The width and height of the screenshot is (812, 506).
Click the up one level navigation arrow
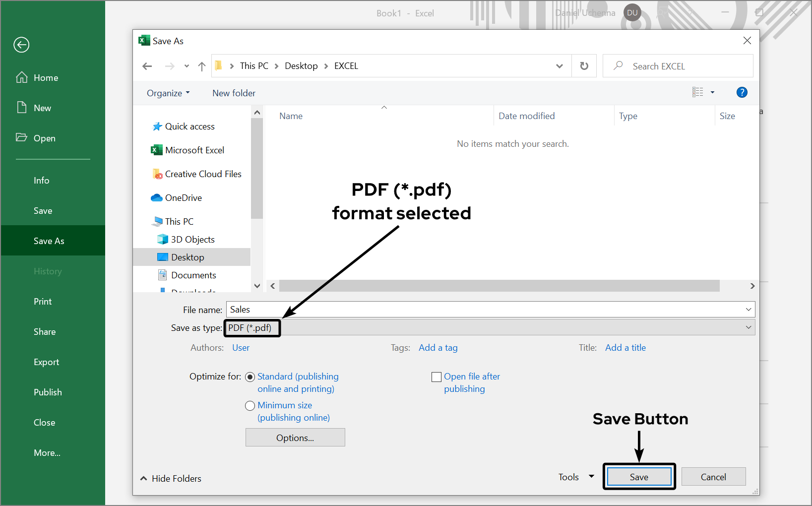[201, 65]
